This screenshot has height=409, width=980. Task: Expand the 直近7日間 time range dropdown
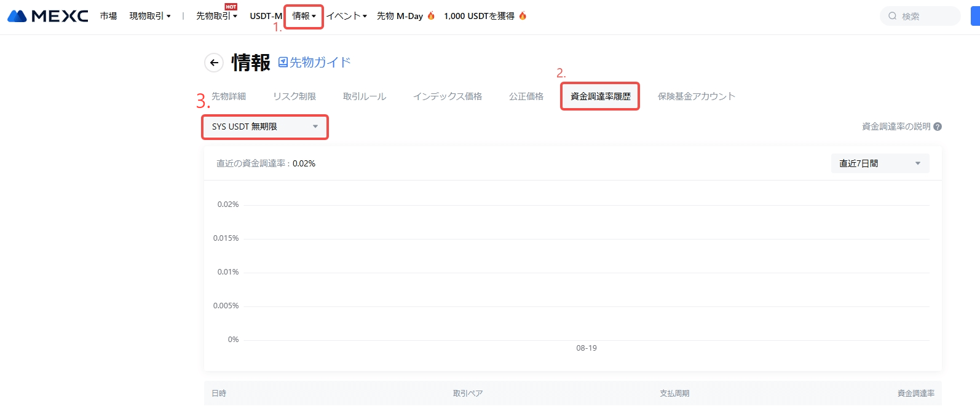coord(879,163)
